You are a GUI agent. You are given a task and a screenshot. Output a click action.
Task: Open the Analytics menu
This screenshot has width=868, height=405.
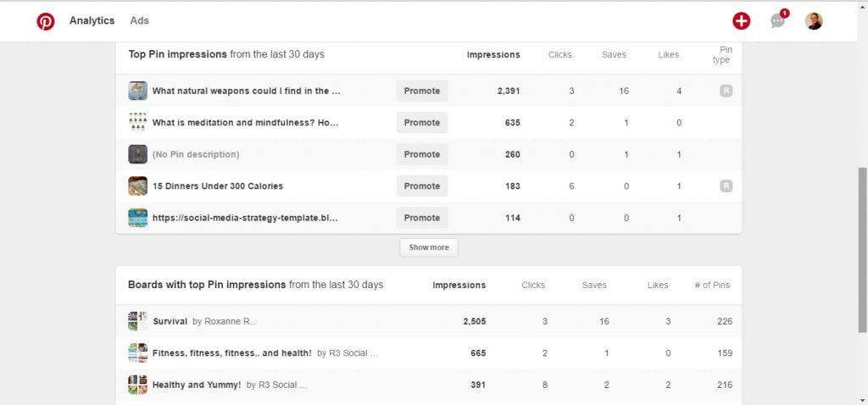92,20
